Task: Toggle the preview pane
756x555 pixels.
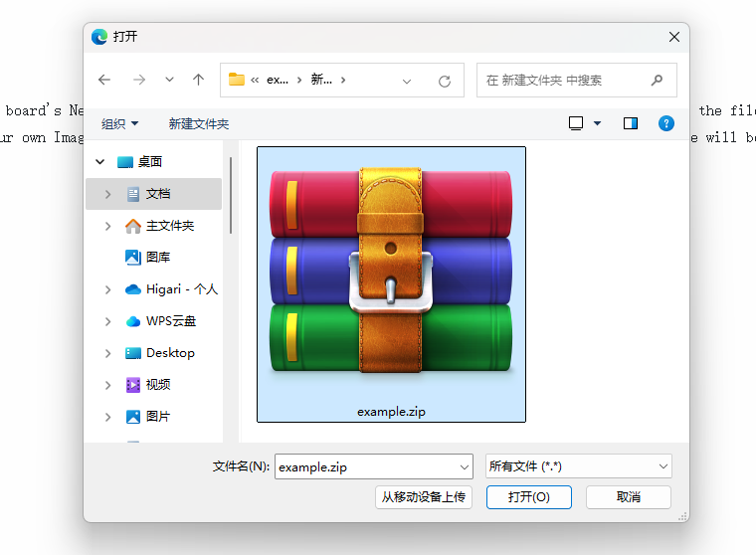Action: [630, 123]
